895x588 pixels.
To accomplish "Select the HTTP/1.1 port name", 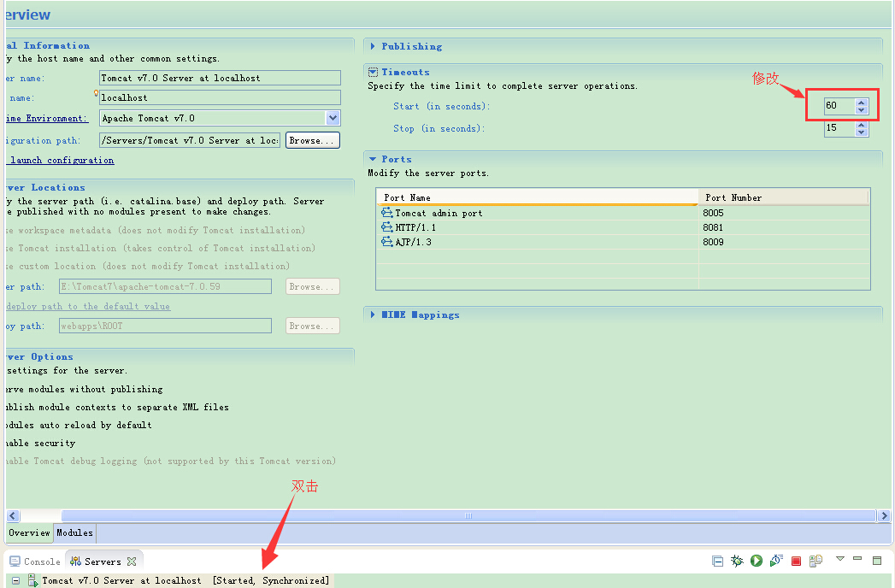I will pyautogui.click(x=415, y=227).
